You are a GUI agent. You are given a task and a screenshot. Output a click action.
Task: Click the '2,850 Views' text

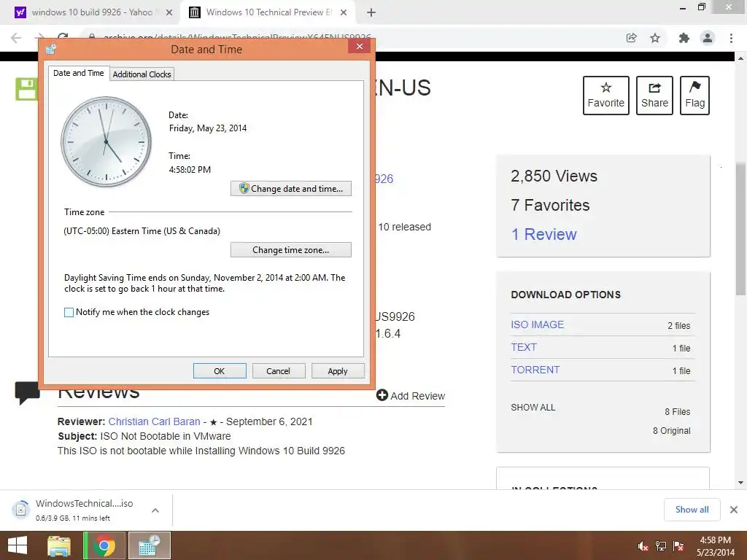554,176
